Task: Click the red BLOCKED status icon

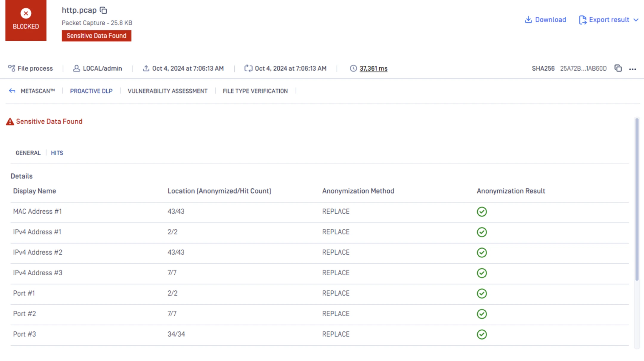Action: pyautogui.click(x=26, y=13)
